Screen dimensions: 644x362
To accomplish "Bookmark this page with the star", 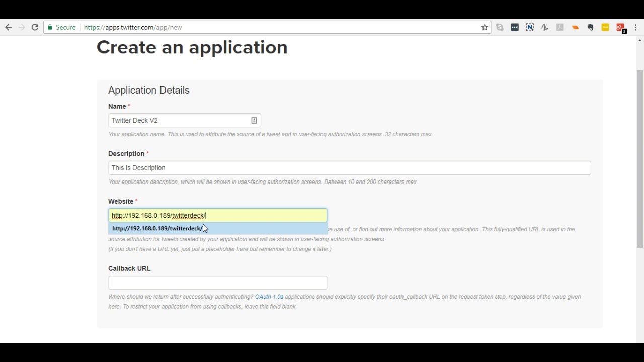I will coord(485,27).
